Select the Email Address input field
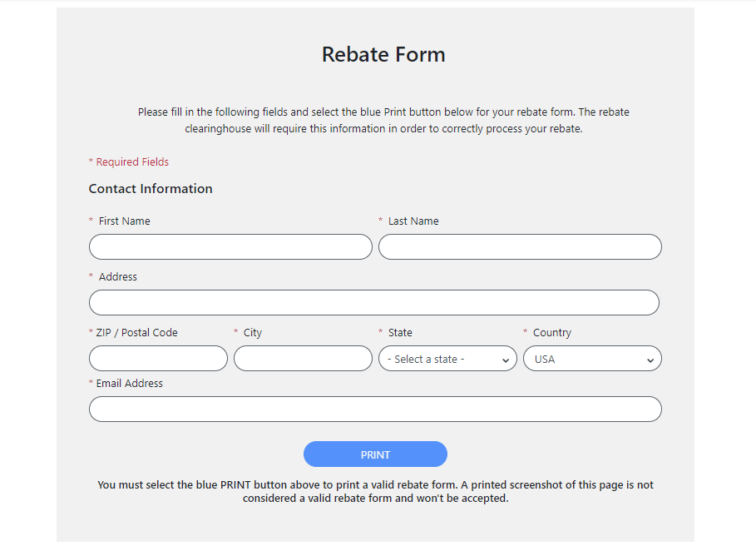 coord(373,409)
